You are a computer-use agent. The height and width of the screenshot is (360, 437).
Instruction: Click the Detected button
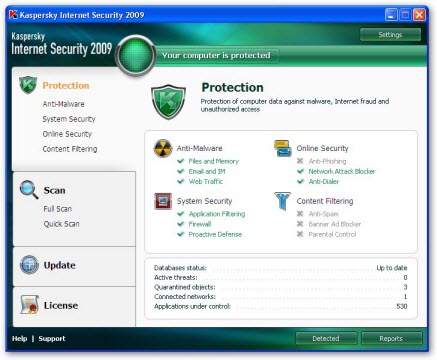coord(326,338)
